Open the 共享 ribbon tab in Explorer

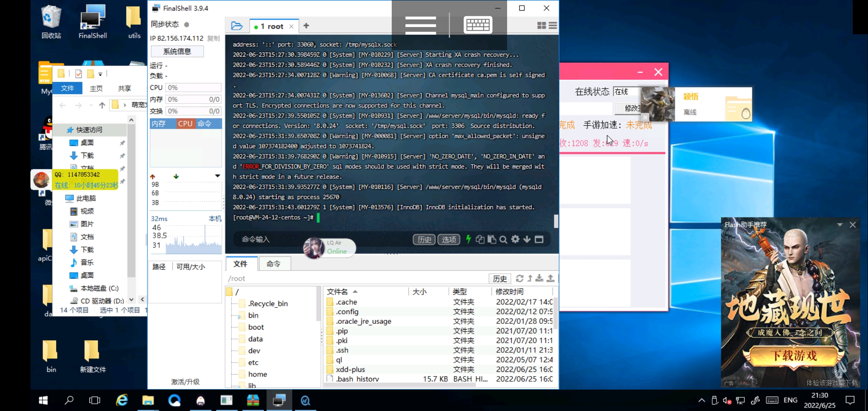click(124, 88)
